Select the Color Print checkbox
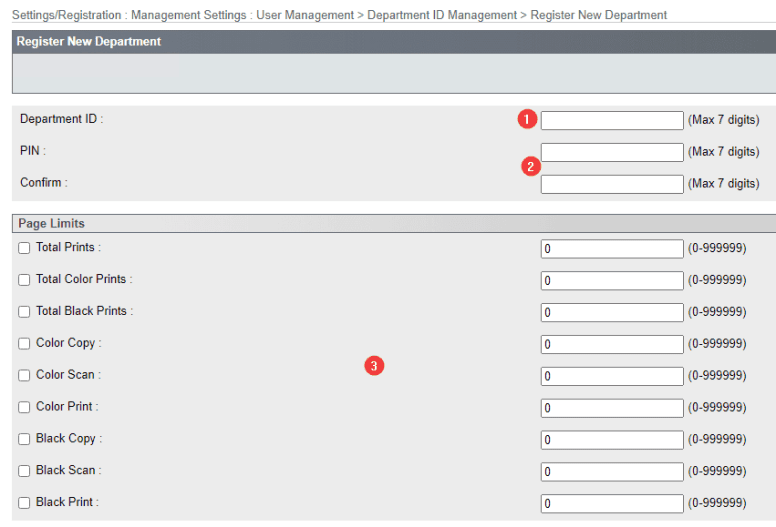Viewport: 776px width, 527px height. pos(24,408)
